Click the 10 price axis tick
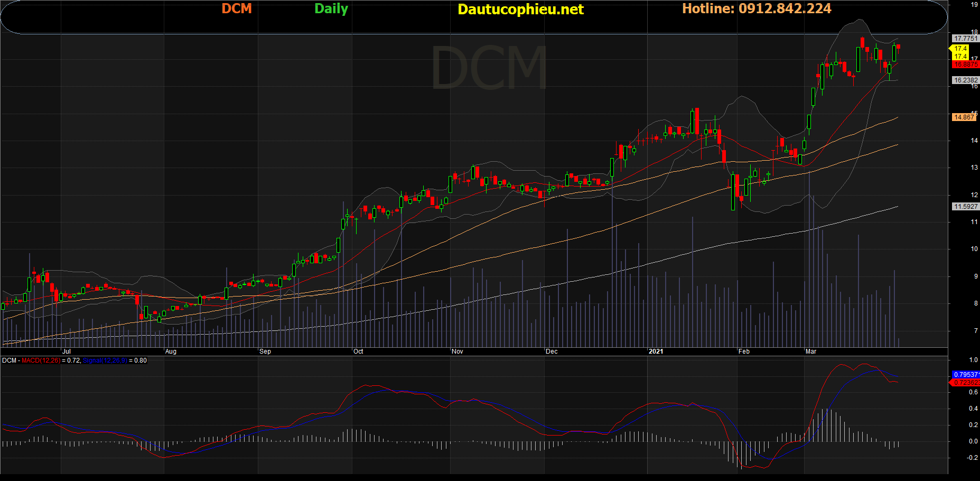Image resolution: width=980 pixels, height=481 pixels. 974,248
